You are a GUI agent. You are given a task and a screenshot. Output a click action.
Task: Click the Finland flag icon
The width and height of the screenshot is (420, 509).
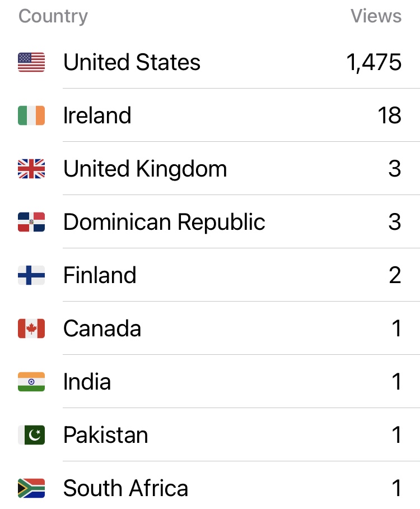pos(31,275)
